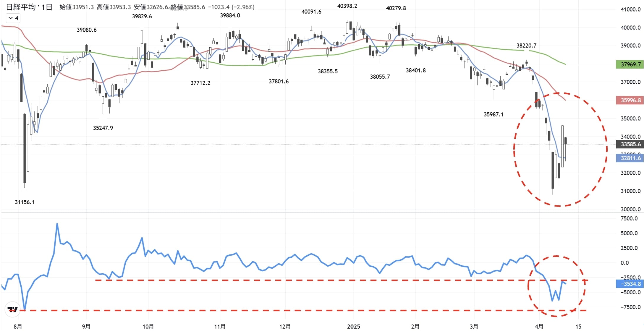Click the price label 39884.0

[230, 15]
